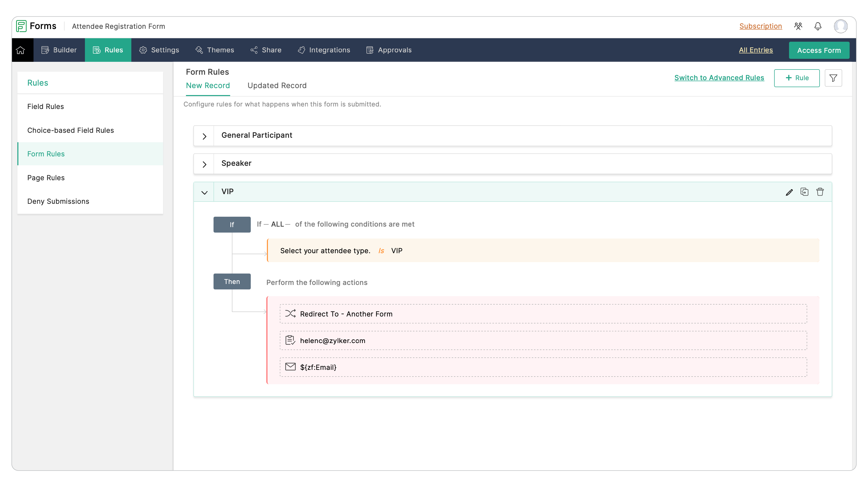Open Deny Submissions in sidebar

coord(90,201)
